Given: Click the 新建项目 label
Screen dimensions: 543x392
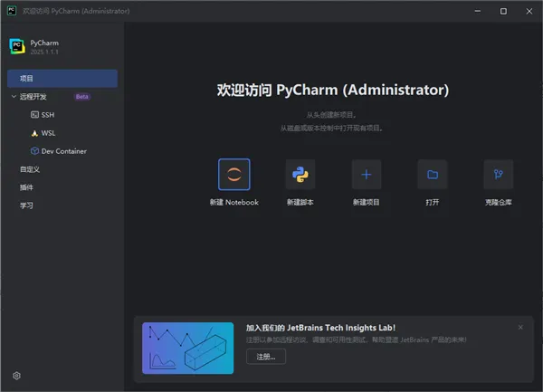Looking at the screenshot, I should pos(367,202).
